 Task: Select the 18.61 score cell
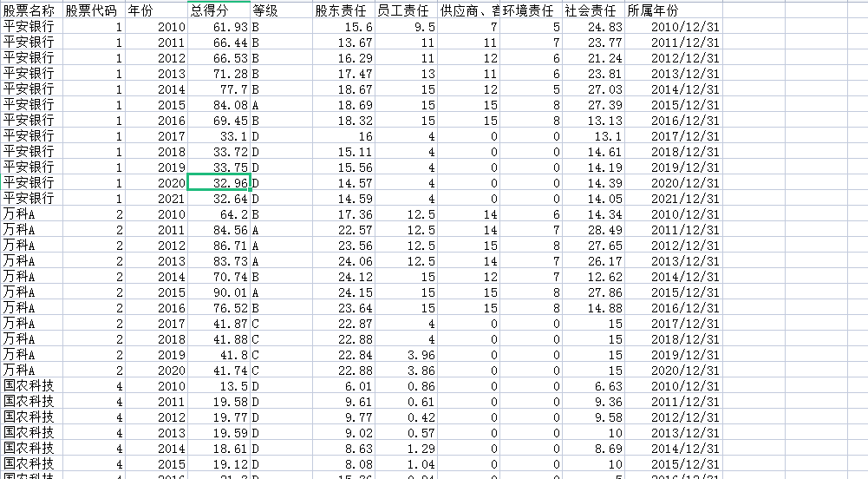tap(219, 449)
